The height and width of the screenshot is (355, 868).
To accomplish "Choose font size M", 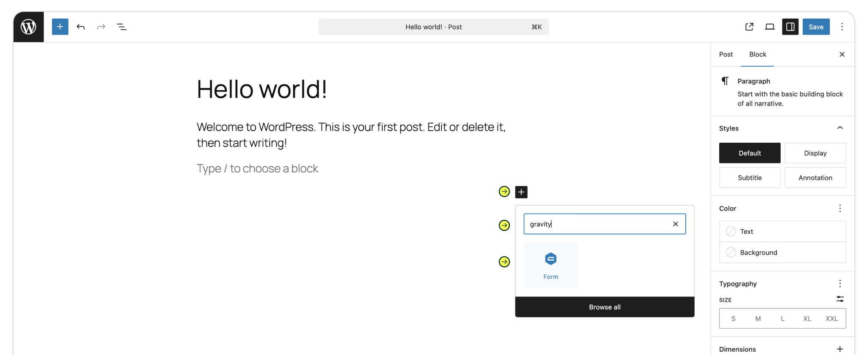I will coord(758,319).
